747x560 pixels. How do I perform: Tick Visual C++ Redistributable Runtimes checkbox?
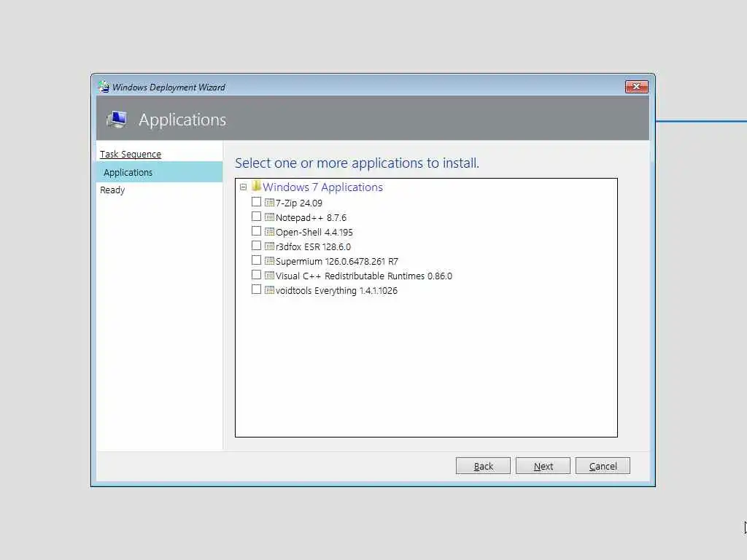pyautogui.click(x=256, y=275)
